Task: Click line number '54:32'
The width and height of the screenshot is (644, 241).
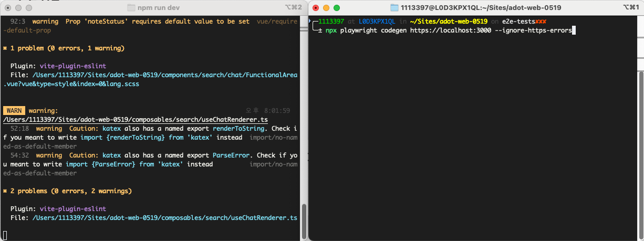Action: (x=20, y=155)
